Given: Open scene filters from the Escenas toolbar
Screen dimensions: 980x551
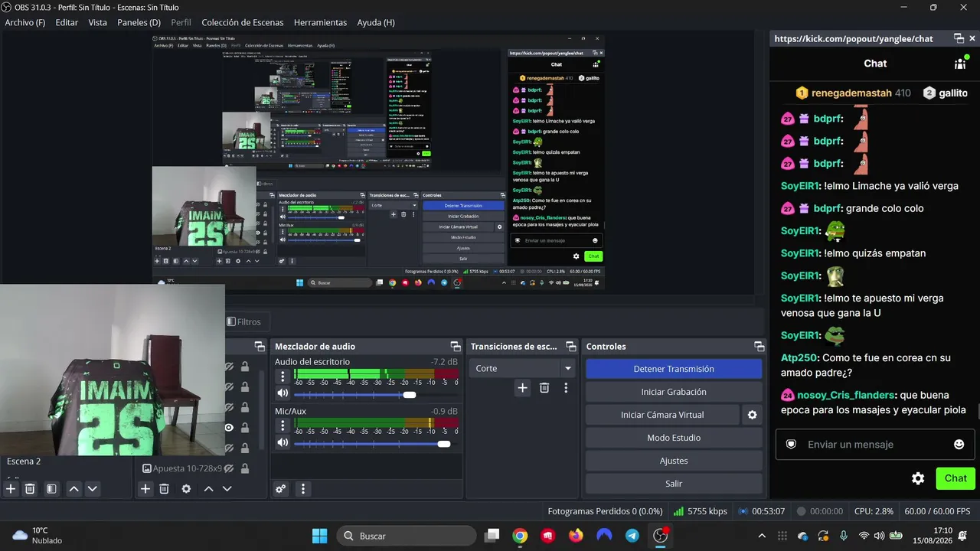Looking at the screenshot, I should pos(51,489).
